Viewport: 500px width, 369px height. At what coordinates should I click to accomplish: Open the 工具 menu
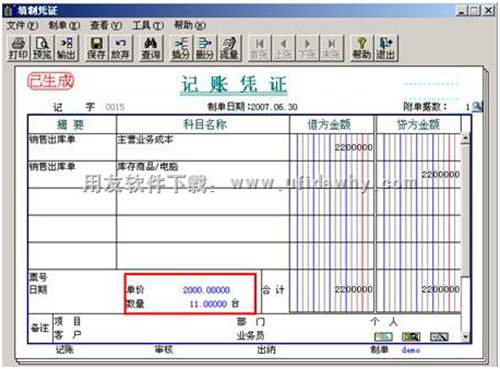point(148,25)
